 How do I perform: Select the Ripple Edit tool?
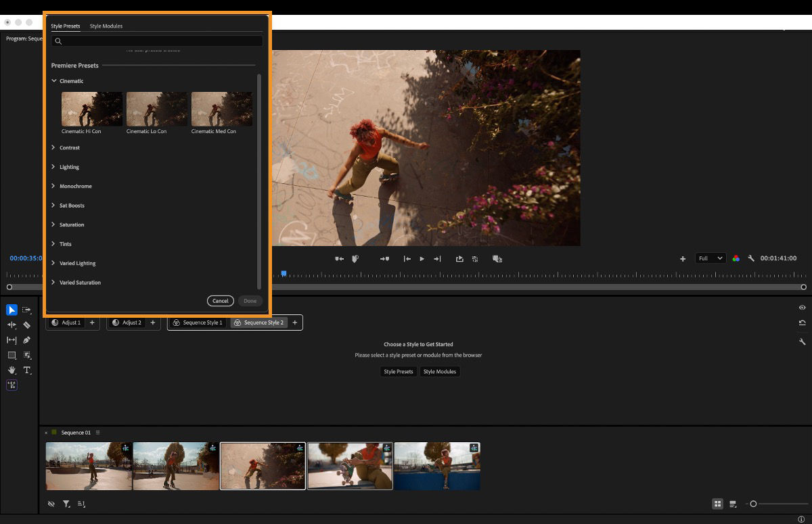click(x=12, y=325)
